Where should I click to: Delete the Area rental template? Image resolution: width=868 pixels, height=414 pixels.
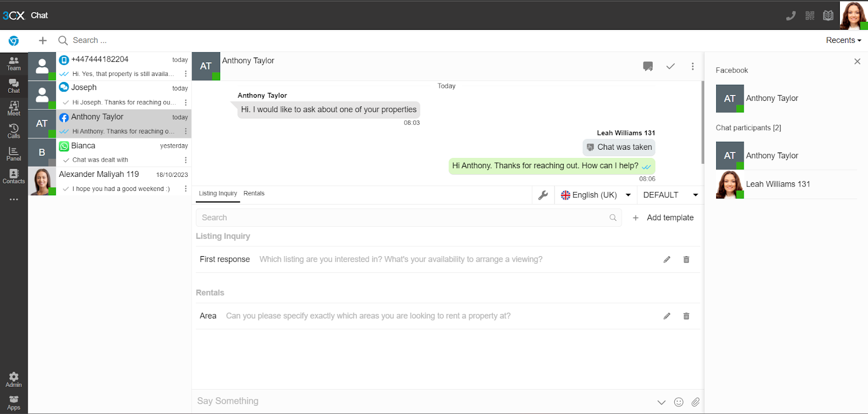click(686, 316)
